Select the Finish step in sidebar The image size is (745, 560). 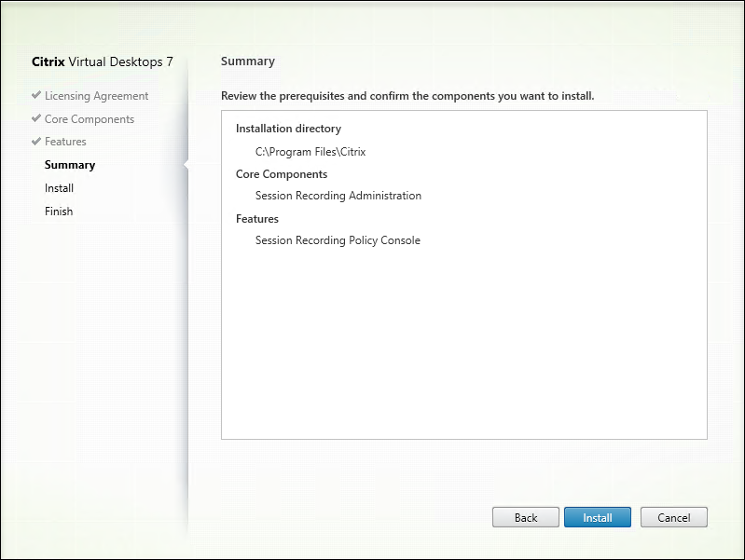[59, 212]
